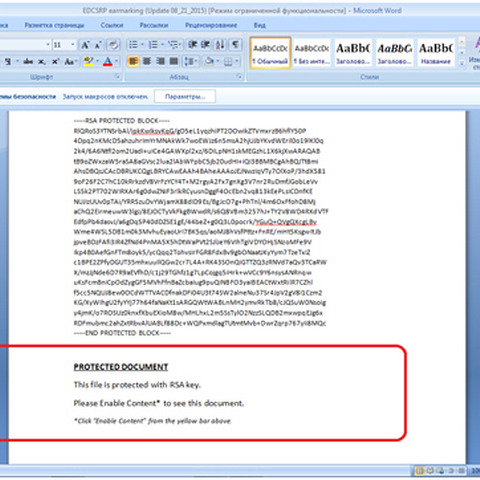This screenshot has width=480, height=480.
Task: Decrease paragraph indent
Action: 192,45
